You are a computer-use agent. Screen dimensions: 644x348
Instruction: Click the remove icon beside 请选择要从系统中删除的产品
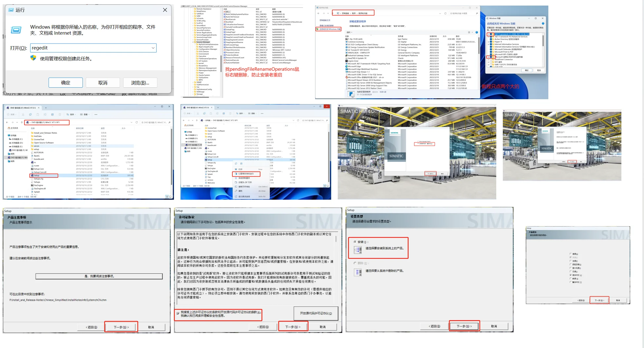[x=358, y=272]
